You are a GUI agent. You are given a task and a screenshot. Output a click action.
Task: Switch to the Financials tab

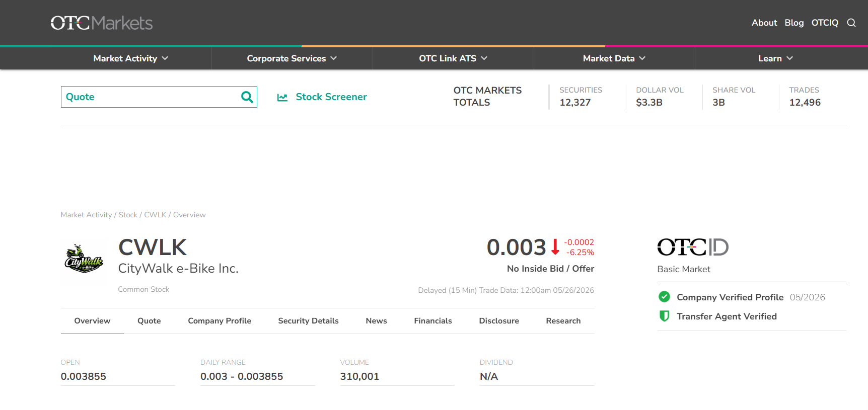tap(433, 321)
